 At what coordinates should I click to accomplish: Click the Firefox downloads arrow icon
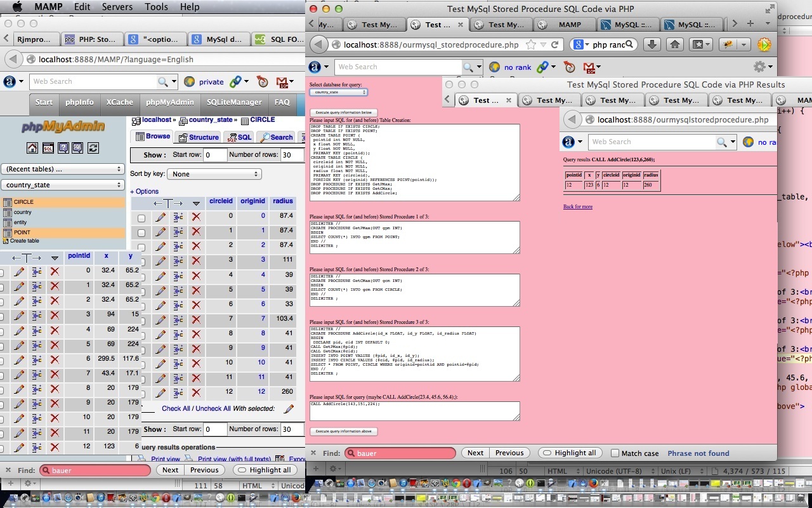[x=652, y=44]
